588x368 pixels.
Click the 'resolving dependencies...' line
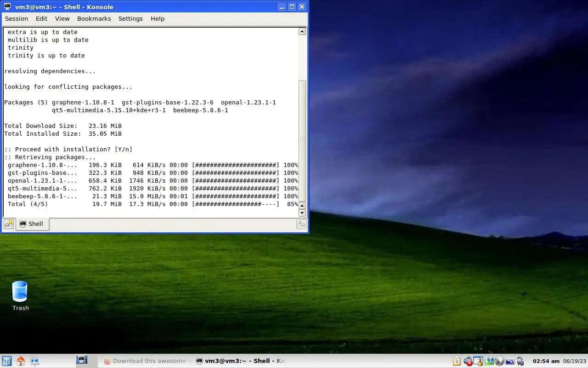[50, 71]
